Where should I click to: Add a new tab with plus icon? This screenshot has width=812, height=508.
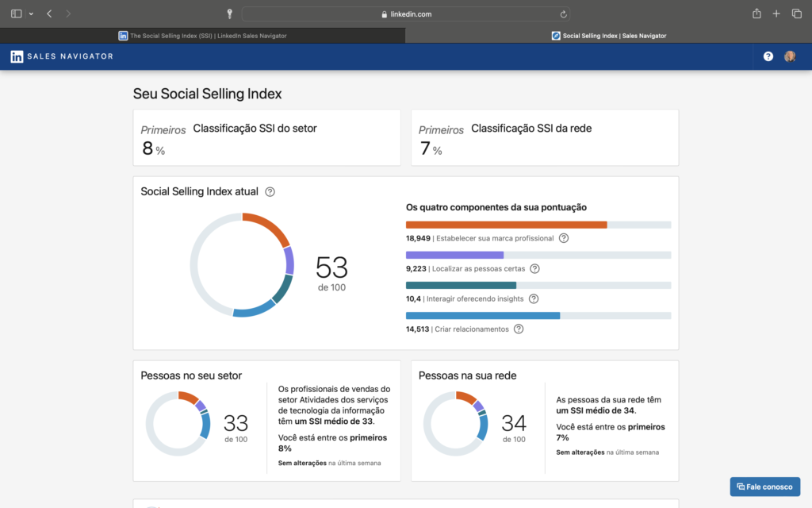(776, 14)
